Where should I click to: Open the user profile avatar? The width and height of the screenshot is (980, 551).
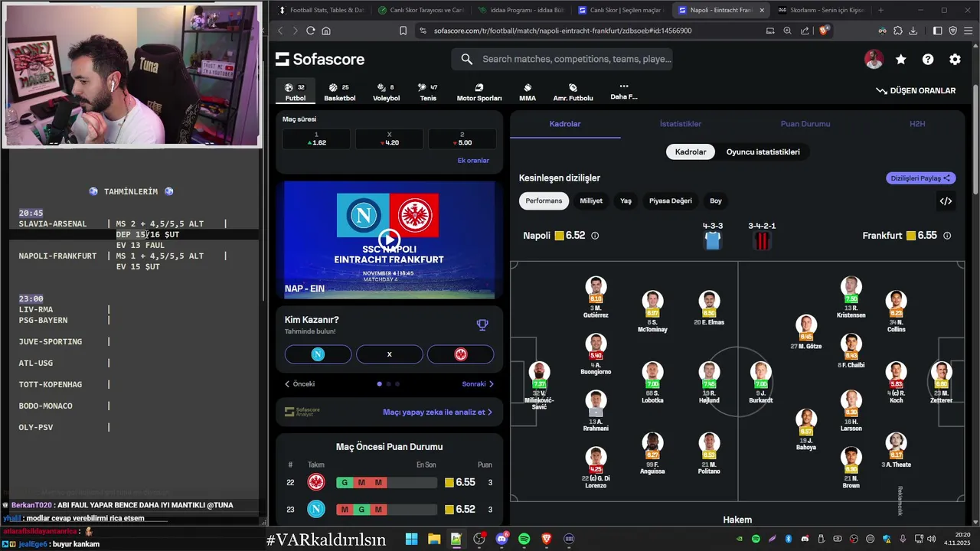point(874,59)
